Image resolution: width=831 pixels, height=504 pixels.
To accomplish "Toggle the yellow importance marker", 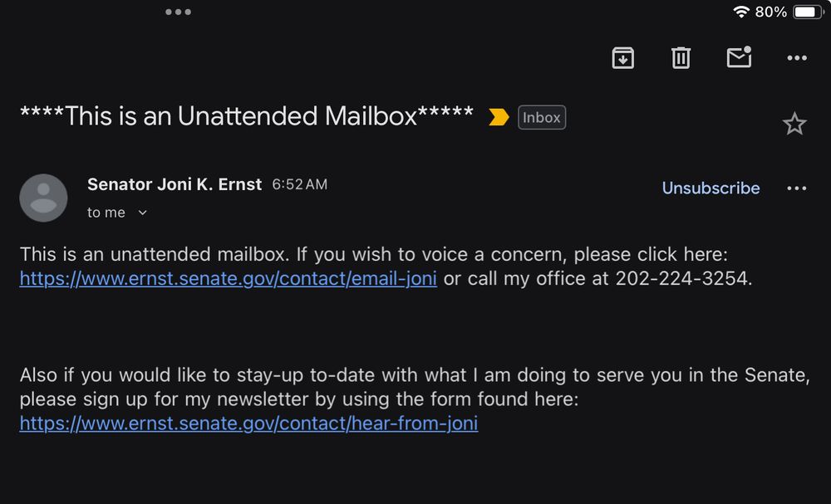I will [499, 118].
